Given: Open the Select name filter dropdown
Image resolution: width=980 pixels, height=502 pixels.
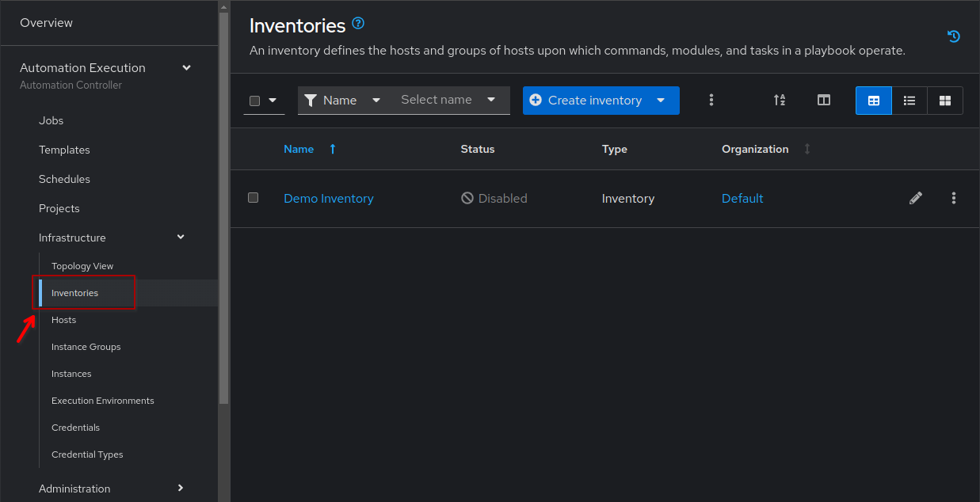Looking at the screenshot, I should [x=449, y=100].
